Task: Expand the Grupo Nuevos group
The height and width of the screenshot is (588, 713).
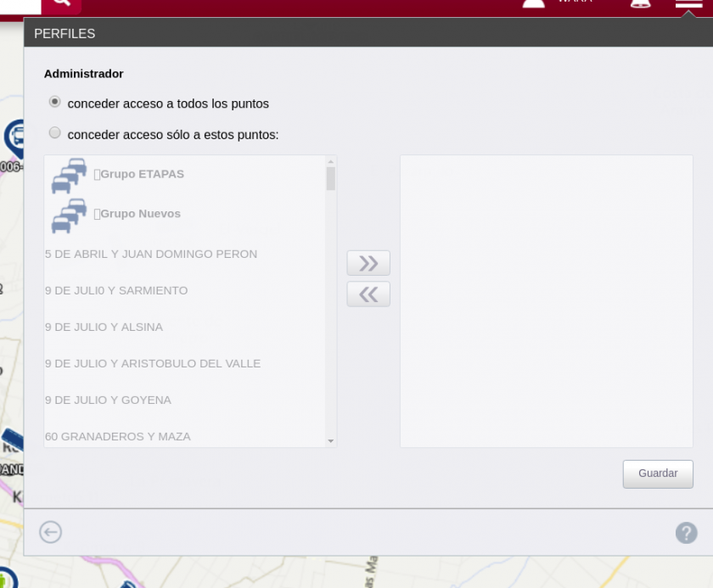Action: pos(138,214)
